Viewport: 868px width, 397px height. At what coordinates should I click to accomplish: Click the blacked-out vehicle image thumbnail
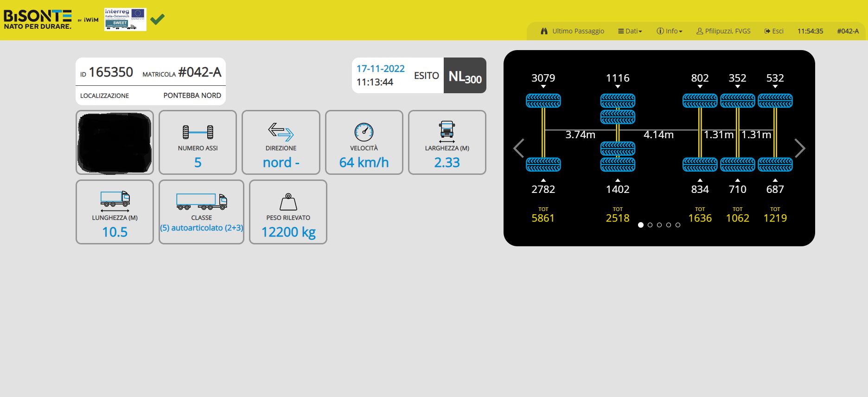click(115, 142)
